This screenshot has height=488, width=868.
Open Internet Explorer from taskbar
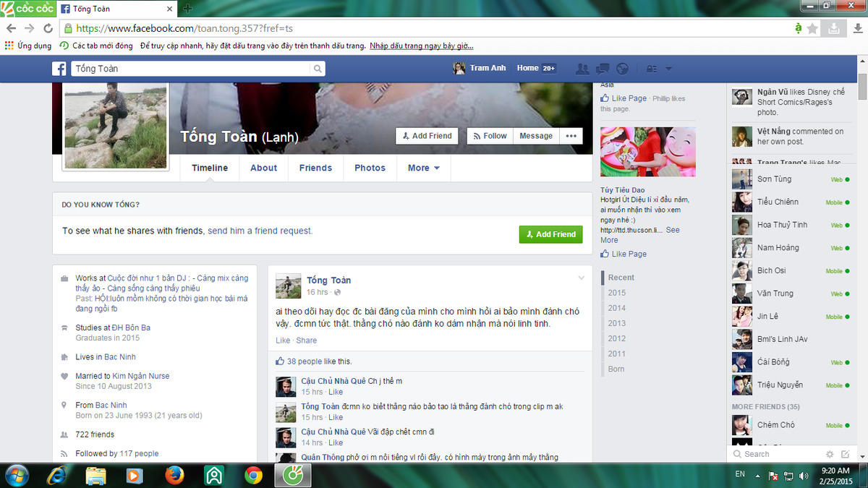point(57,475)
